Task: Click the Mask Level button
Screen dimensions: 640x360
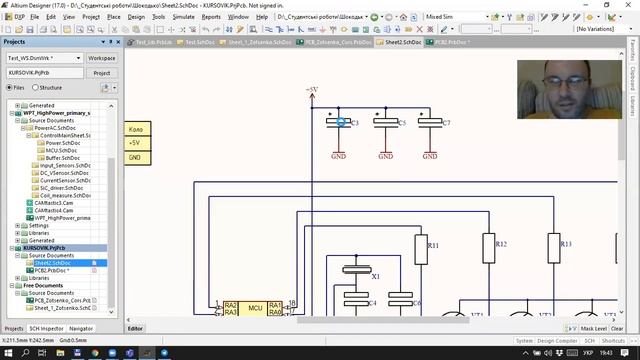Action: [x=593, y=329]
